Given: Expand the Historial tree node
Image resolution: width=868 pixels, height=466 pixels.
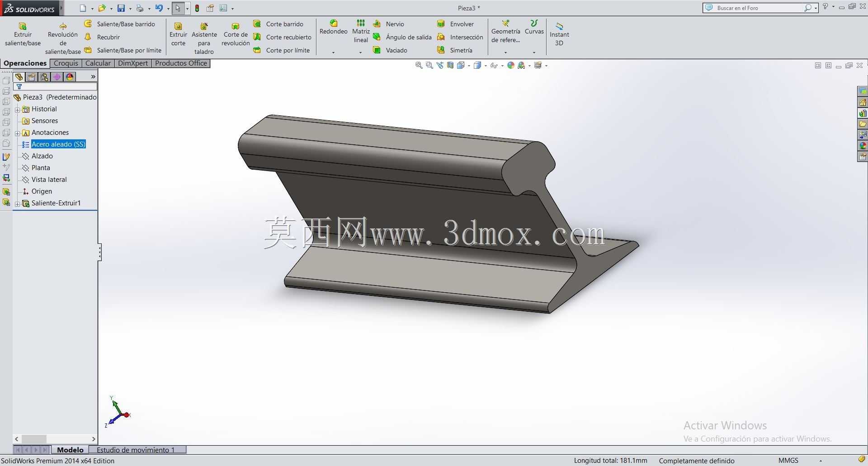Looking at the screenshot, I should (x=17, y=109).
